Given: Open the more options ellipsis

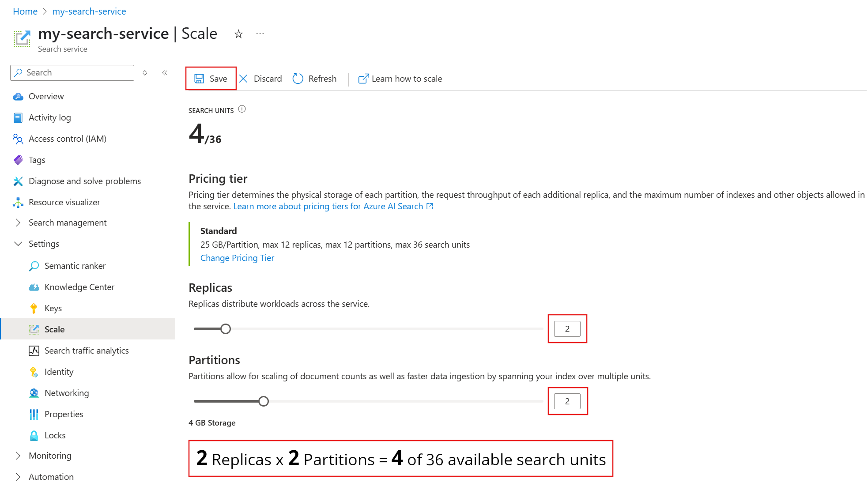Looking at the screenshot, I should click(260, 34).
